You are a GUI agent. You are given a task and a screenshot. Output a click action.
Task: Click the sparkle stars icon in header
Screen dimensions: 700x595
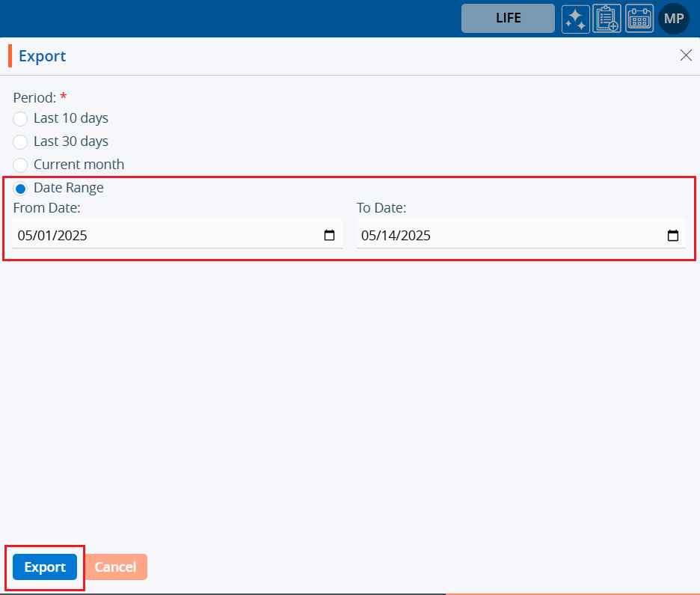pyautogui.click(x=575, y=19)
